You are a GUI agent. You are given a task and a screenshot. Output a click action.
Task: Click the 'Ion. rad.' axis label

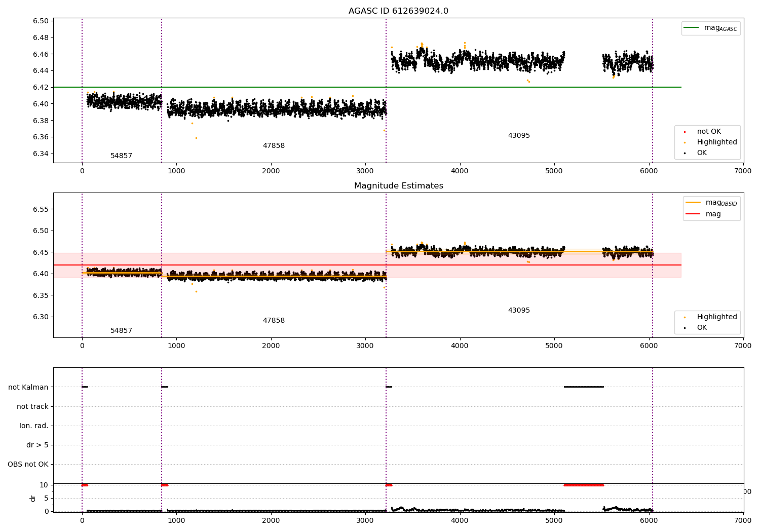[34, 426]
